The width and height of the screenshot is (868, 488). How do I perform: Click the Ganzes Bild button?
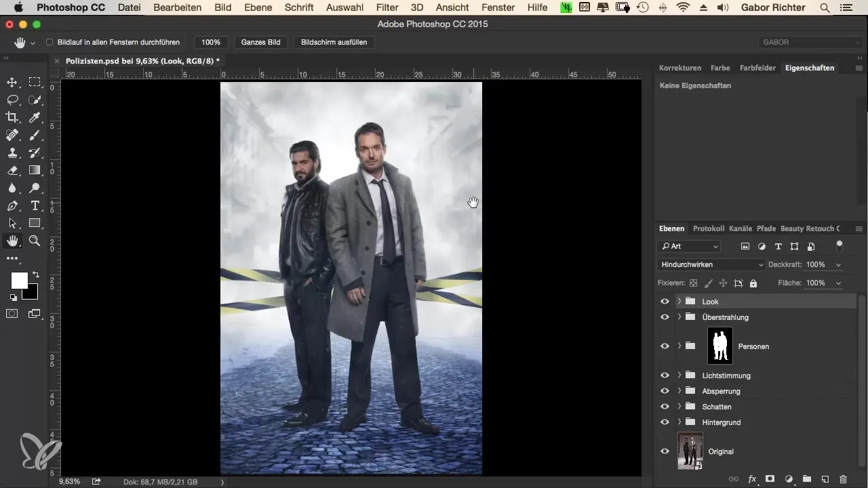click(x=261, y=42)
